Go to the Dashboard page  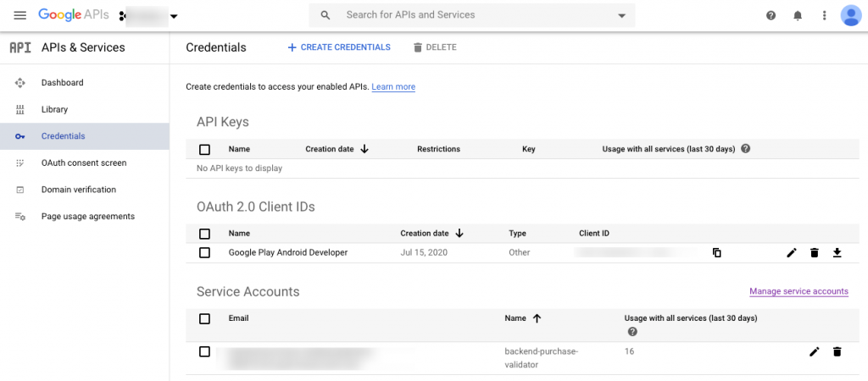click(x=62, y=83)
